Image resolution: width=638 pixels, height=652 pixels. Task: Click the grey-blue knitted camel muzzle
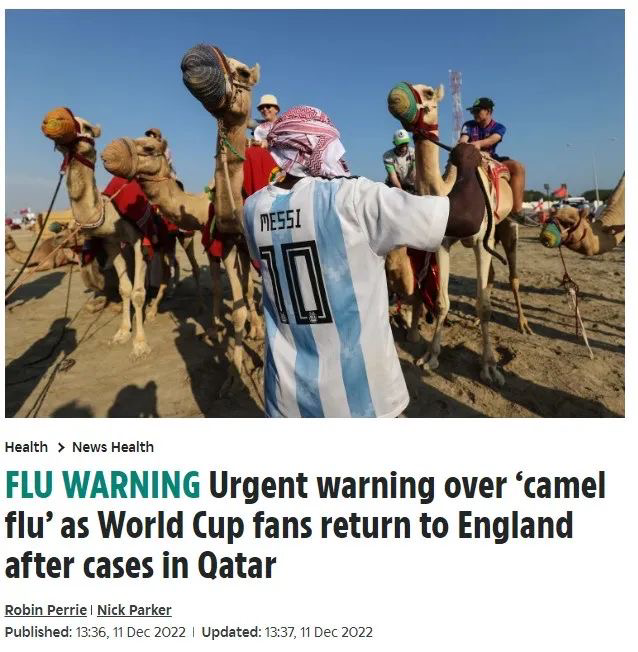(x=205, y=76)
